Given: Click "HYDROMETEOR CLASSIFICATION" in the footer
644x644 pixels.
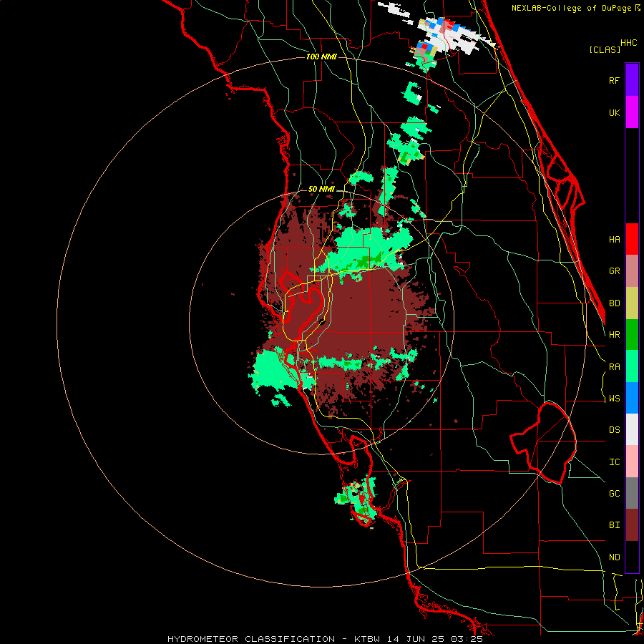Looking at the screenshot, I should (x=251, y=639).
